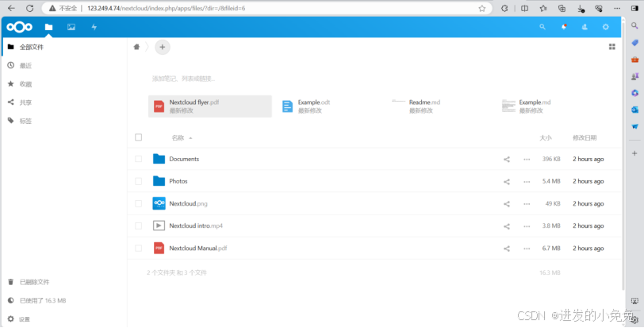Tick the checkbox for Documents folder
The image size is (644, 328).
[x=139, y=159]
